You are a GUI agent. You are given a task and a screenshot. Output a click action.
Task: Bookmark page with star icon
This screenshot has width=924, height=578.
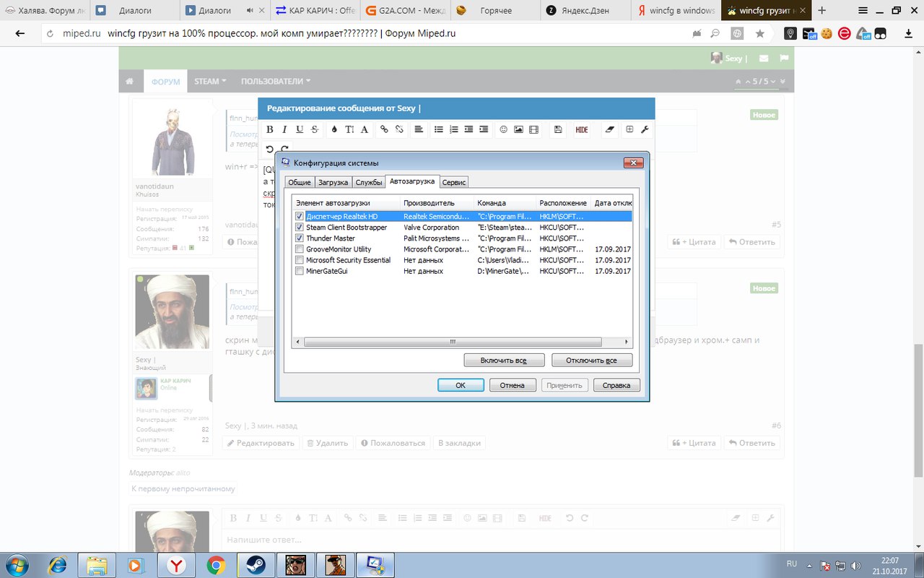[x=759, y=33]
